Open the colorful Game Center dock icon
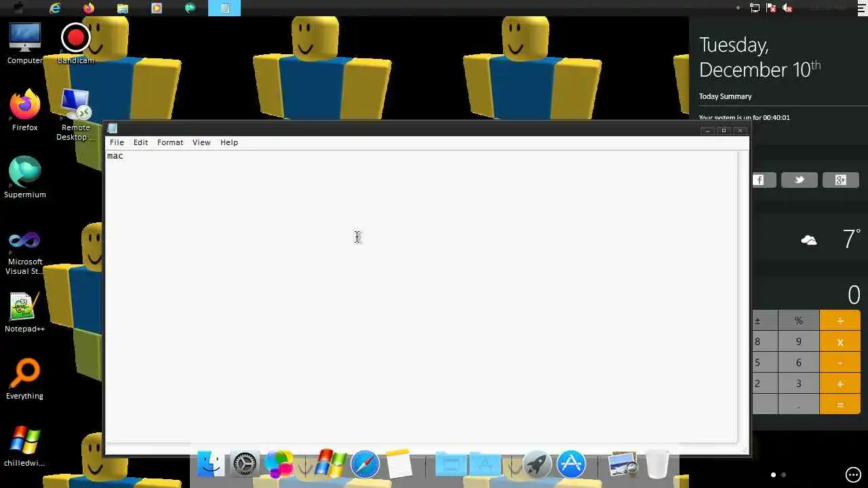Viewport: 868px width, 488px height. pyautogui.click(x=279, y=464)
